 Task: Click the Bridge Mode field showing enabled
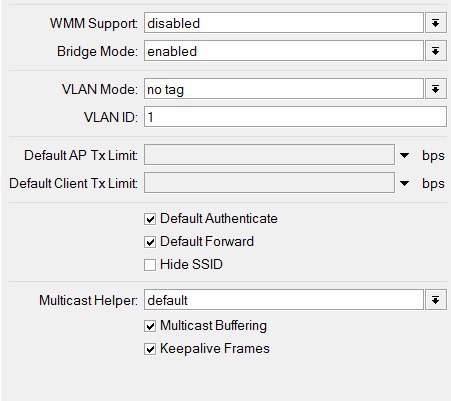tap(284, 51)
